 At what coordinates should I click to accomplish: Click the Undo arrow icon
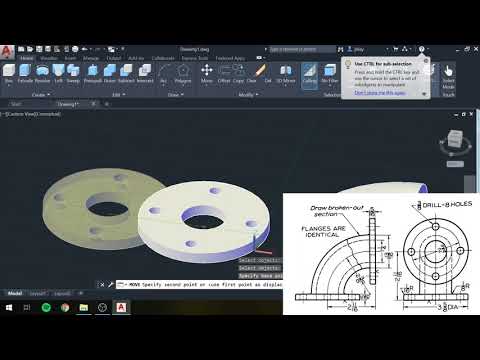(x=85, y=49)
